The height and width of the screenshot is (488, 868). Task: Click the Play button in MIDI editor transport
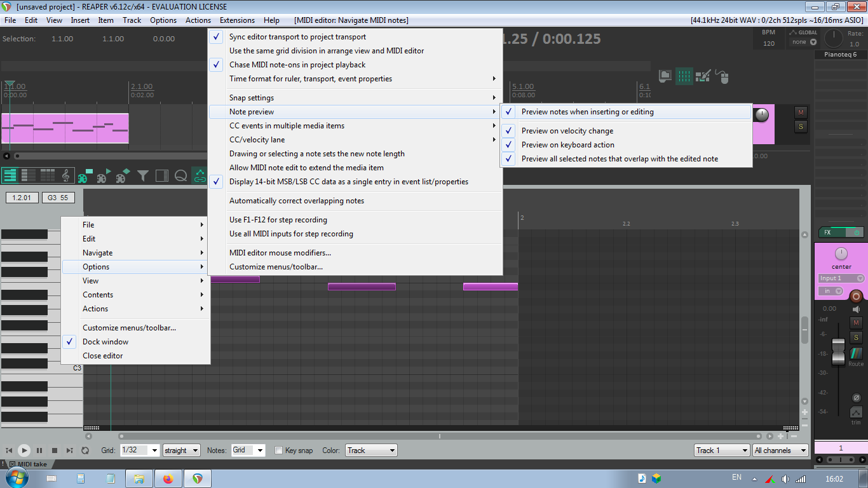[24, 451]
